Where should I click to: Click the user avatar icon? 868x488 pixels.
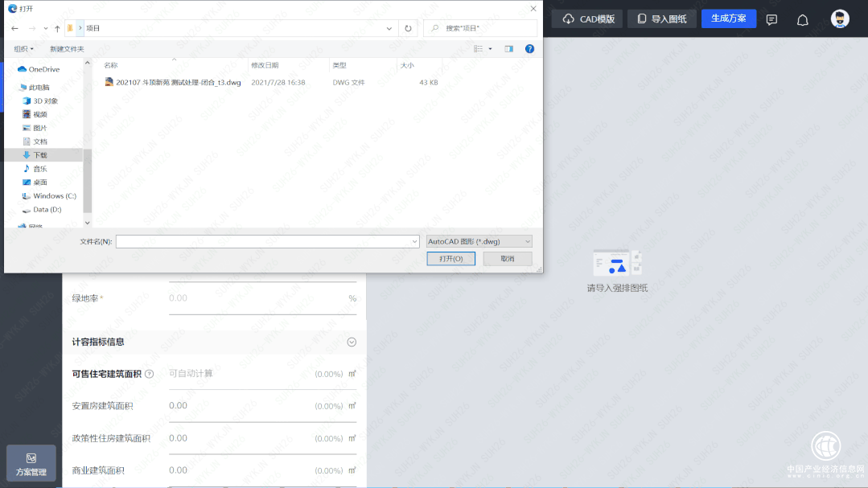tap(840, 19)
